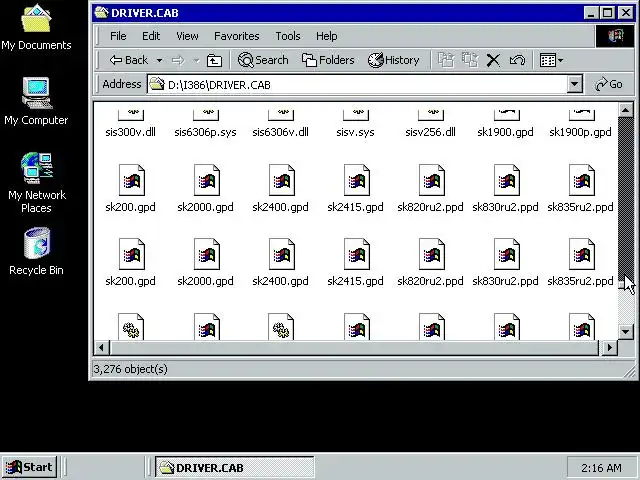Select file sk1900.gpd
This screenshot has width=640, height=480.
505,124
